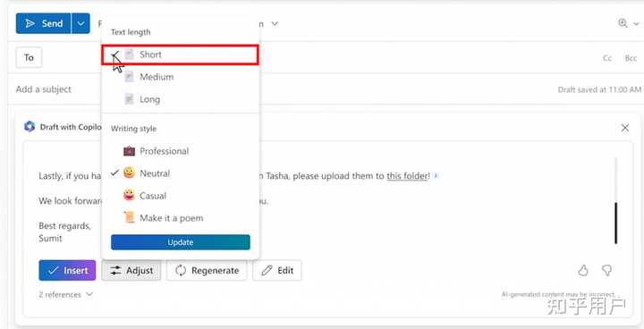
Task: Open the Send options dropdown arrow
Action: coord(80,23)
